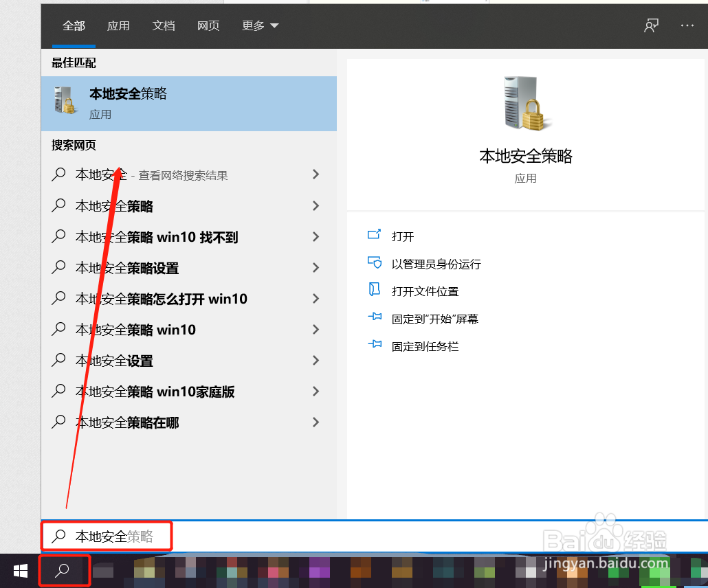Screen dimensions: 708x588
Task: Switch to the 应用 tab
Action: point(118,25)
